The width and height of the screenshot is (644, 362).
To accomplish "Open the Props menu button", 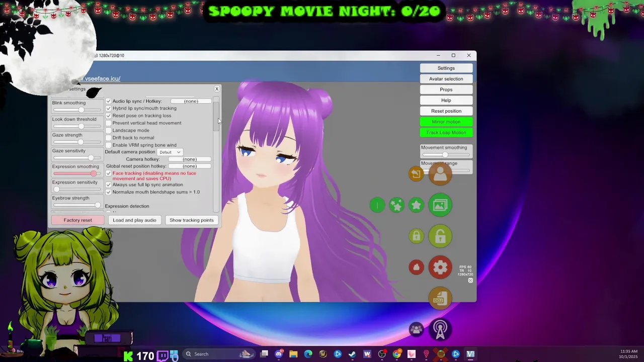I will (x=446, y=89).
